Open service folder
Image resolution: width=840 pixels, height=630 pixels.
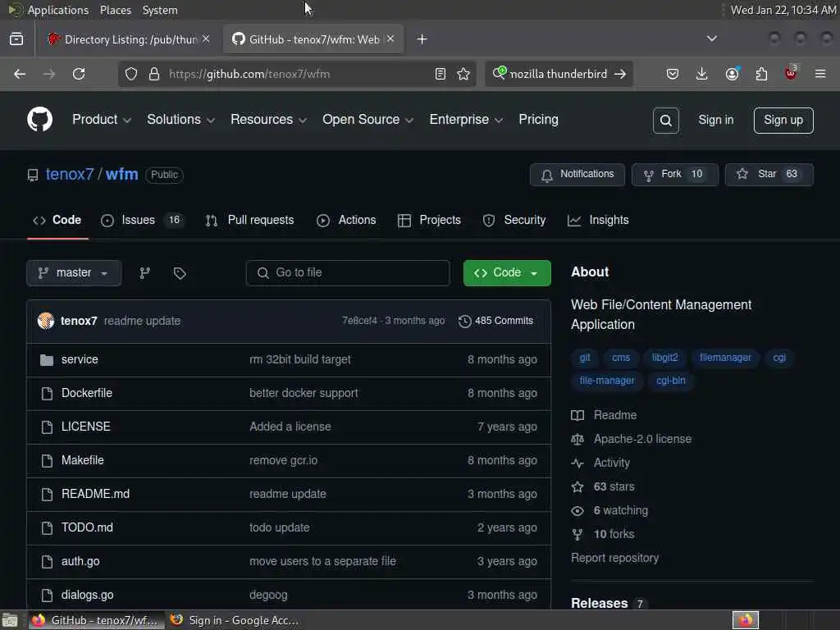tap(80, 359)
